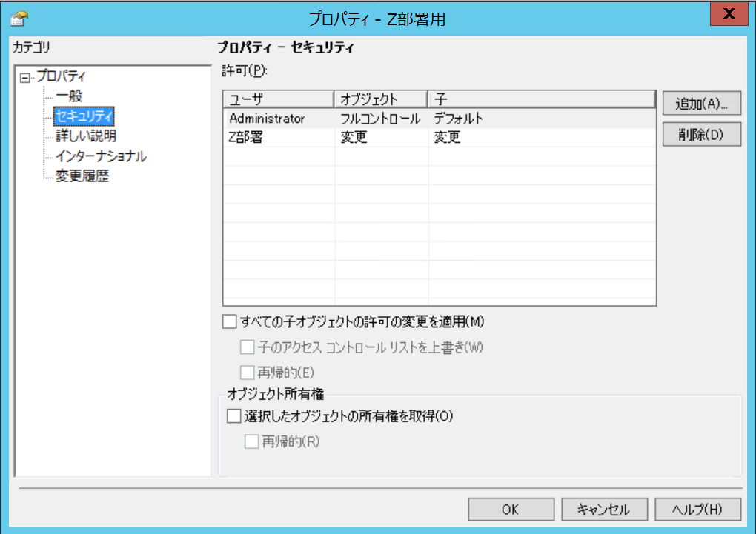Open the 変更履歴 category
The image size is (756, 534).
click(82, 176)
